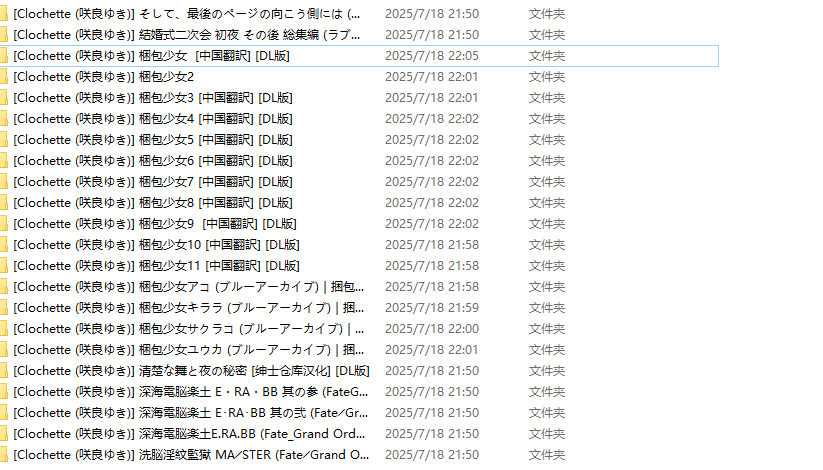Select 深海電脳楽土 其の弐 folder

click(x=191, y=413)
